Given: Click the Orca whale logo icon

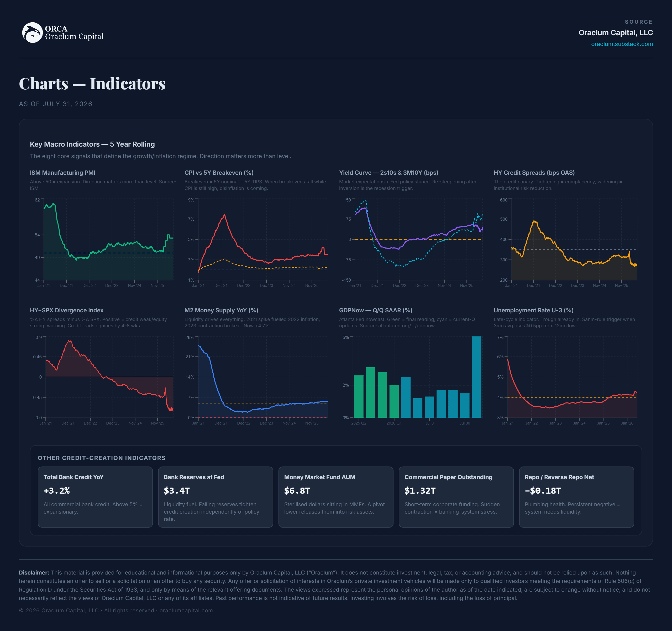Looking at the screenshot, I should pos(33,33).
